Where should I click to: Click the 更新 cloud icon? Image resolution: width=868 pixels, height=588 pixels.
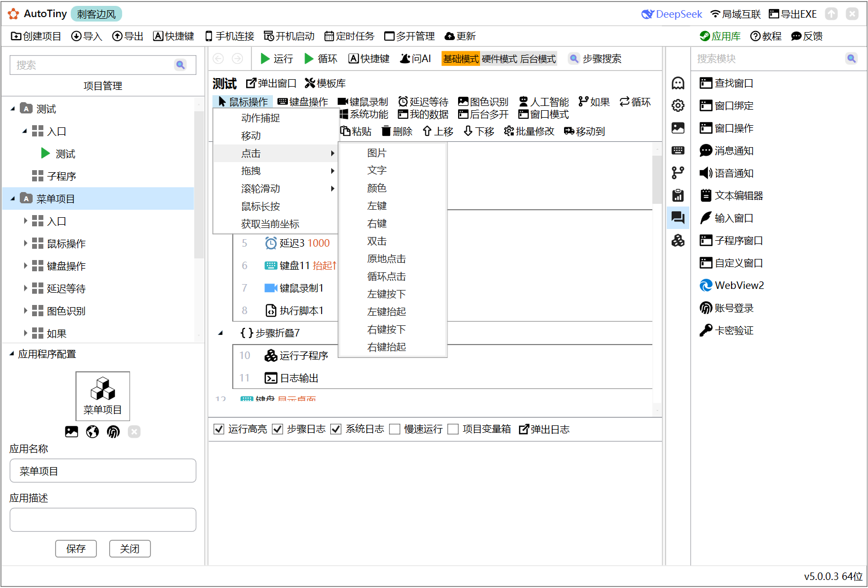click(450, 36)
